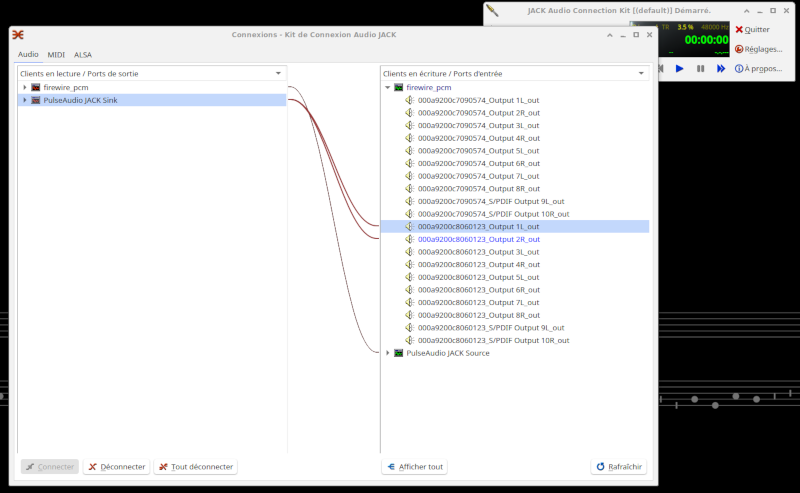The height and width of the screenshot is (493, 800).
Task: Click the Déconnecter button
Action: [x=117, y=466]
